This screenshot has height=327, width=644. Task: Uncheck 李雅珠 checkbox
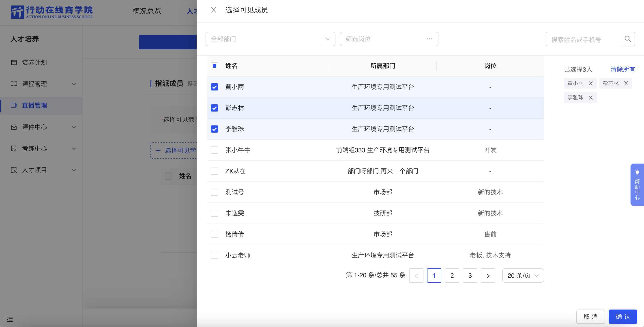[x=215, y=129]
